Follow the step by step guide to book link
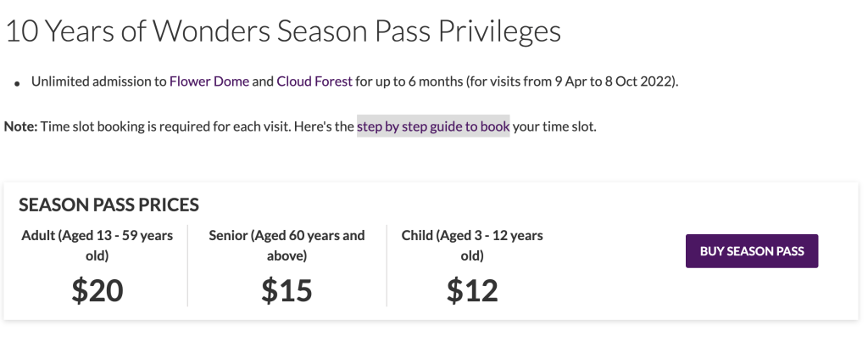The image size is (868, 342). [433, 127]
